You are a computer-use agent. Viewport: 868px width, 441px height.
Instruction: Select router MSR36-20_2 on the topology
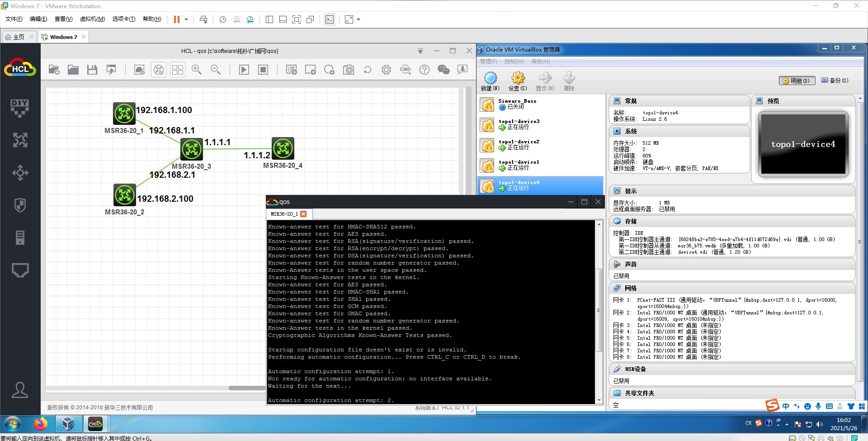tap(125, 195)
